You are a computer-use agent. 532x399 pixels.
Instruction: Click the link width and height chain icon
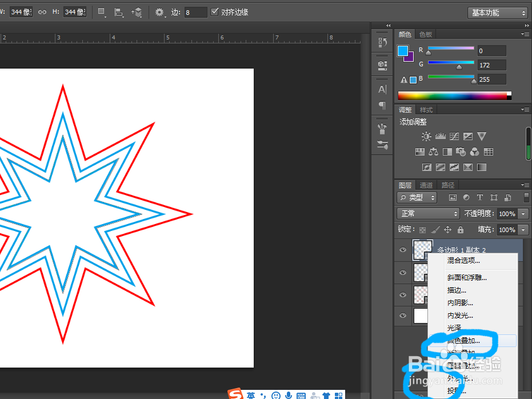point(42,12)
